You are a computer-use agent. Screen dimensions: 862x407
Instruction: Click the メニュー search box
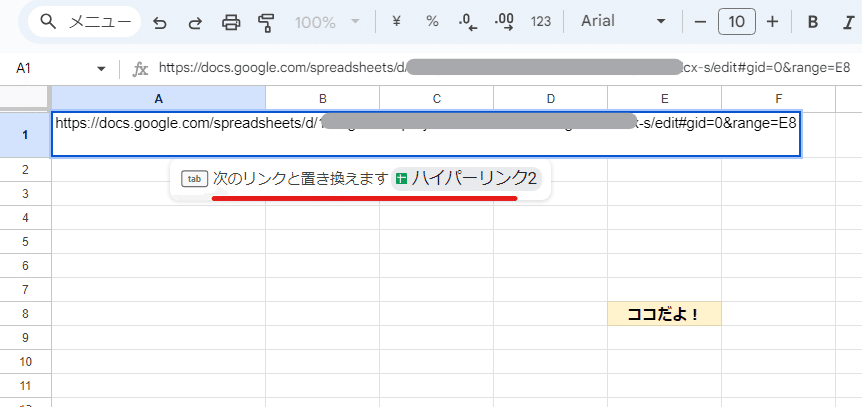tap(85, 22)
